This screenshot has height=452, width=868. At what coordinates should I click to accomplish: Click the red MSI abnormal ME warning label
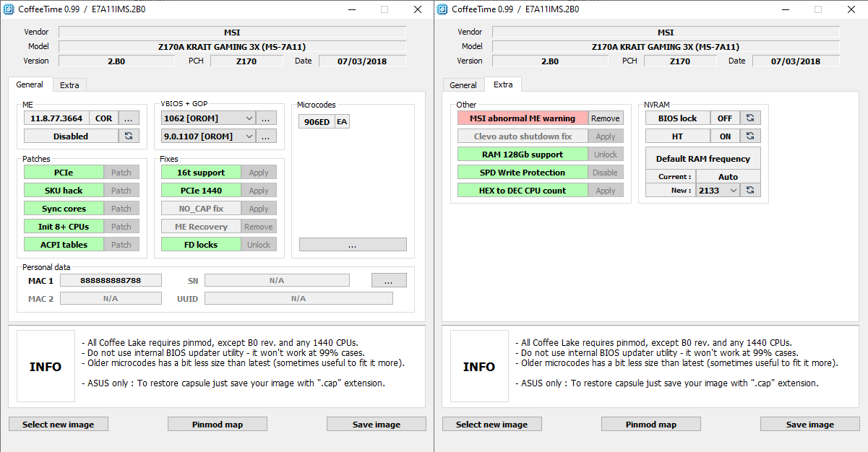point(523,118)
